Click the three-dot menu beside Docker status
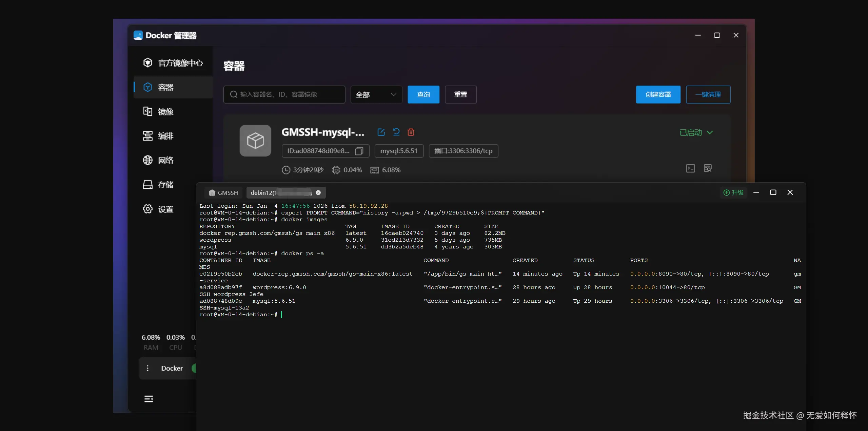This screenshot has width=868, height=431. click(147, 368)
